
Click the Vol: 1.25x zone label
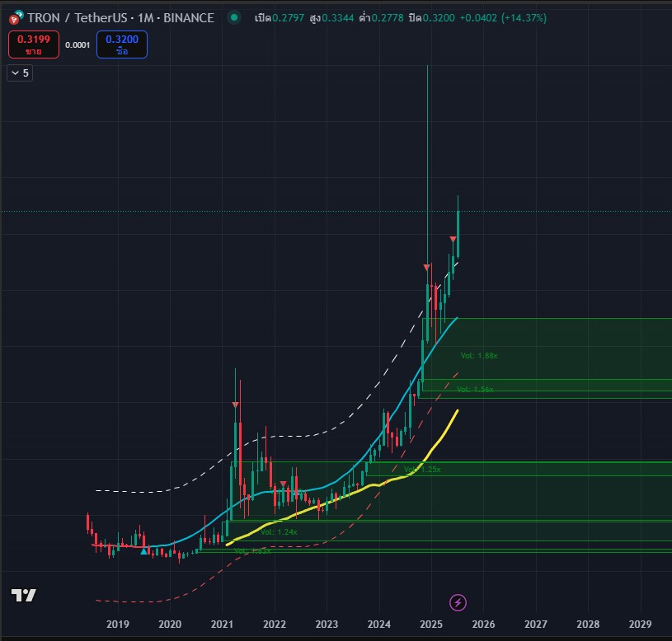(422, 470)
